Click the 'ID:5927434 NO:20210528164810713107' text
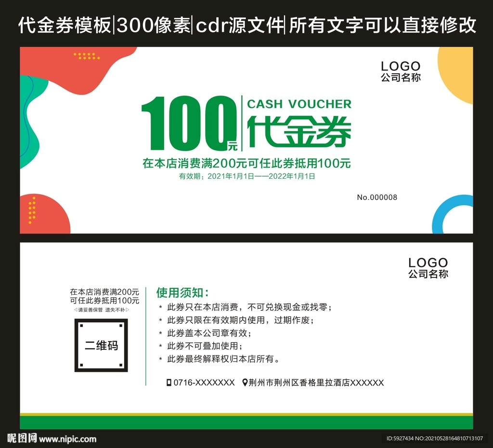 [x=435, y=438]
